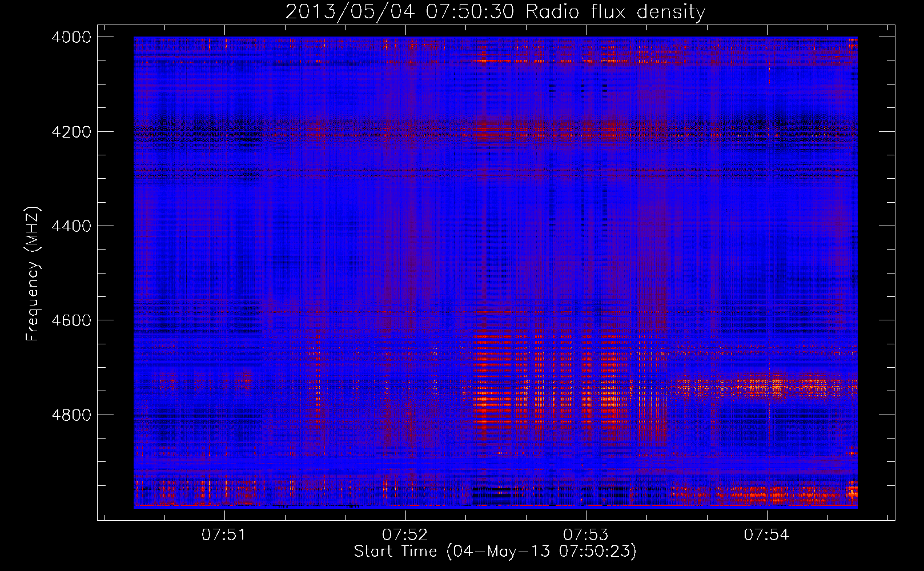This screenshot has width=924, height=571.
Task: Click the 07:53 time axis label
Action: pyautogui.click(x=586, y=535)
